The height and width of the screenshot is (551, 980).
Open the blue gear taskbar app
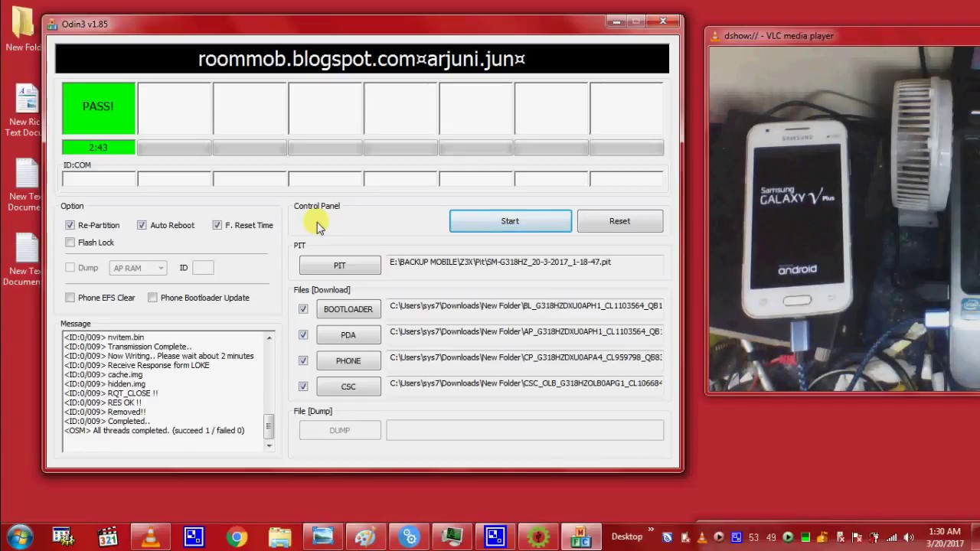(x=408, y=537)
